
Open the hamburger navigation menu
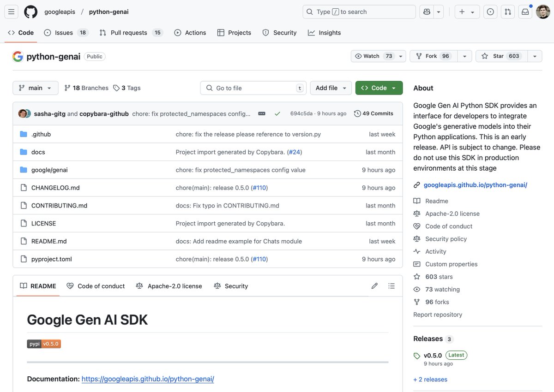[12, 12]
